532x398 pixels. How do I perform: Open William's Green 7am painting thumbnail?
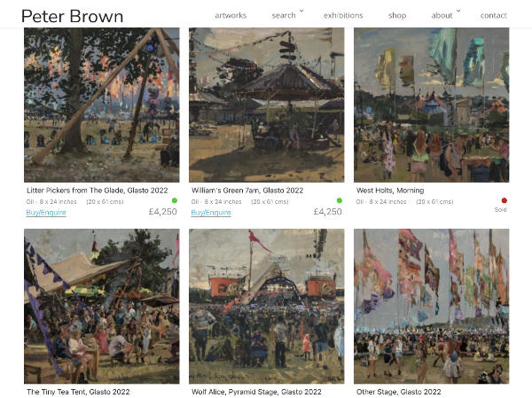pos(267,105)
